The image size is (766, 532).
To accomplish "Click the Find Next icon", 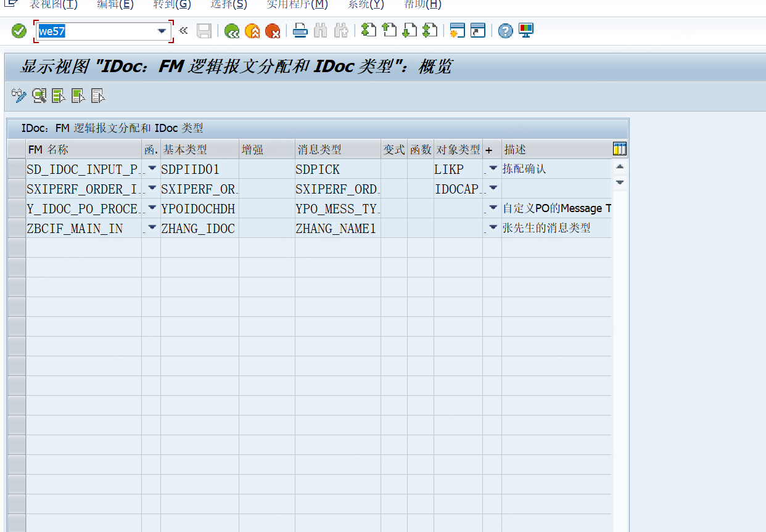I will (x=340, y=30).
